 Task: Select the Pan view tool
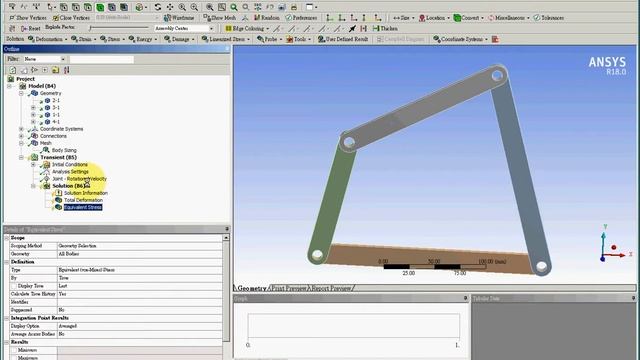pos(170,7)
